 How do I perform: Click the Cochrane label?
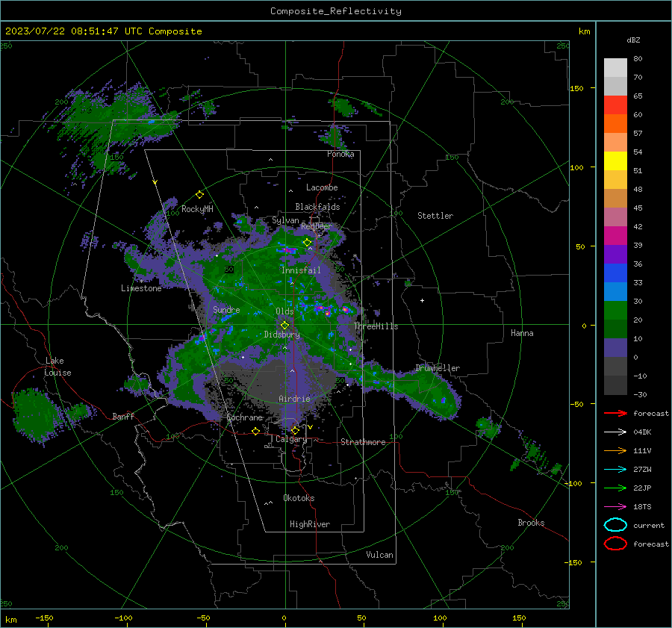point(244,417)
